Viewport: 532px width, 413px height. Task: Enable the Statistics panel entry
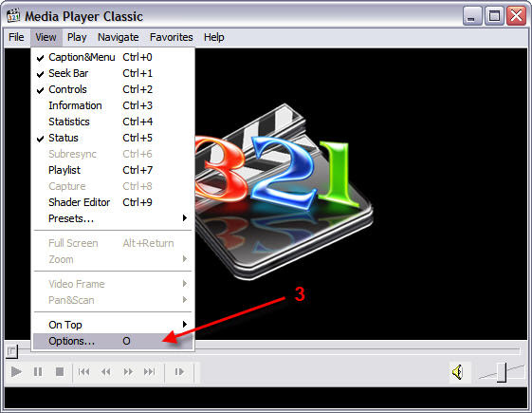(113, 122)
